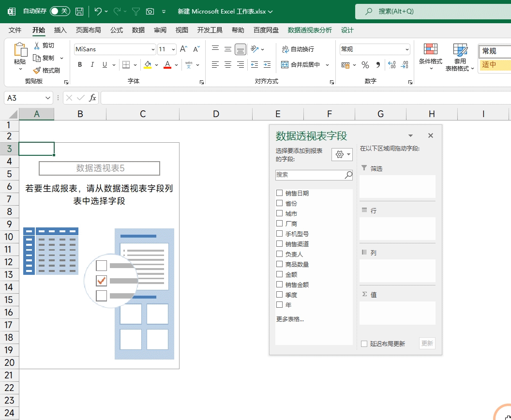Viewport: 511px width, 420px height.
Task: Check the 销售日期 field checkbox
Action: (279, 193)
